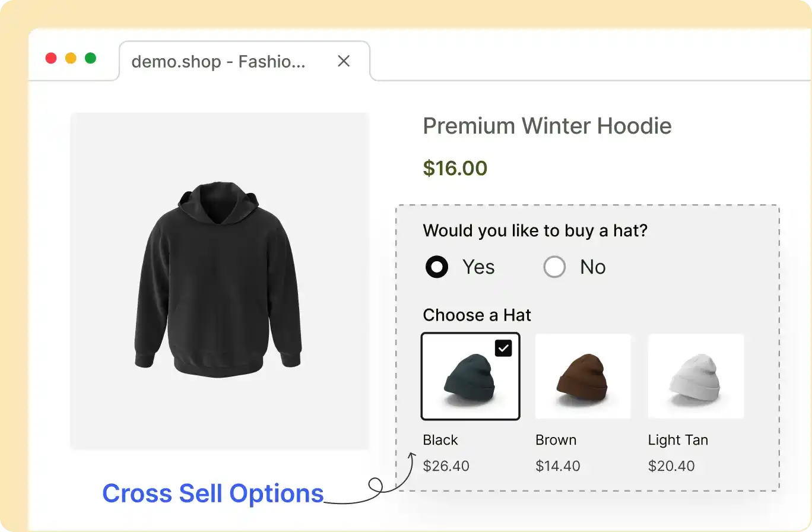Click the green maximize window dot

(90, 58)
